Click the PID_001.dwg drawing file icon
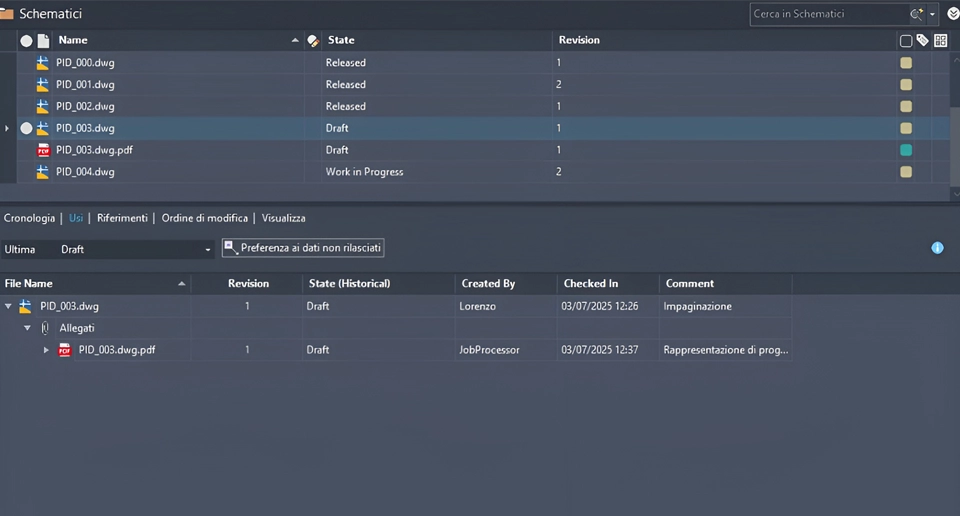Screen dimensions: 960x516 tap(42, 84)
